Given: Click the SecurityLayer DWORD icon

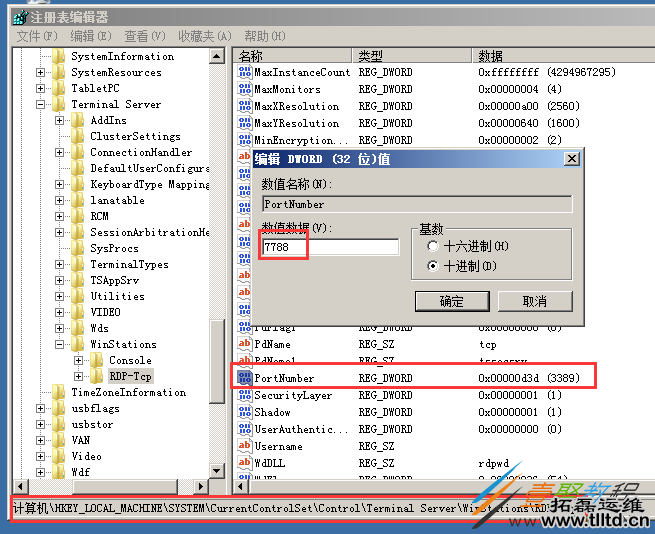Looking at the screenshot, I should [x=244, y=395].
